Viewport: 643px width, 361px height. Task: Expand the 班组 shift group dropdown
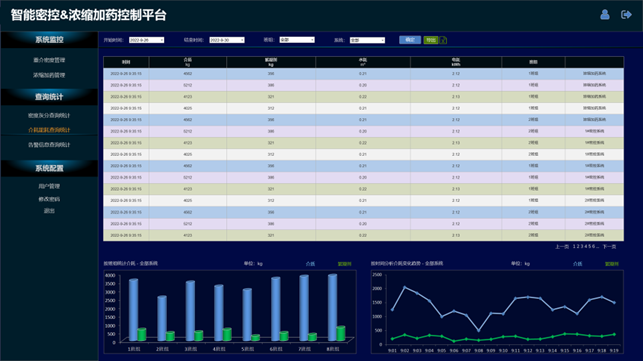[x=297, y=40]
